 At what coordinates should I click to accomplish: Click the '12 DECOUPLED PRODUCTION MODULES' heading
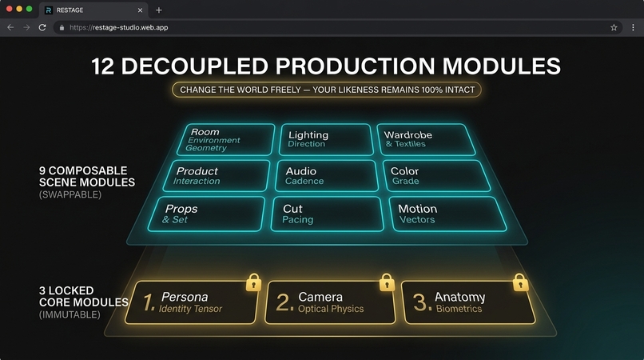click(326, 66)
